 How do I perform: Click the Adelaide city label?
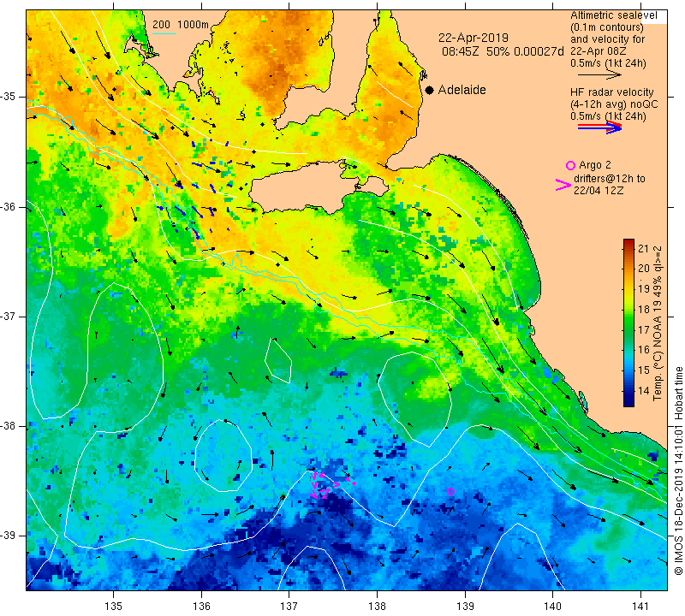(x=462, y=90)
